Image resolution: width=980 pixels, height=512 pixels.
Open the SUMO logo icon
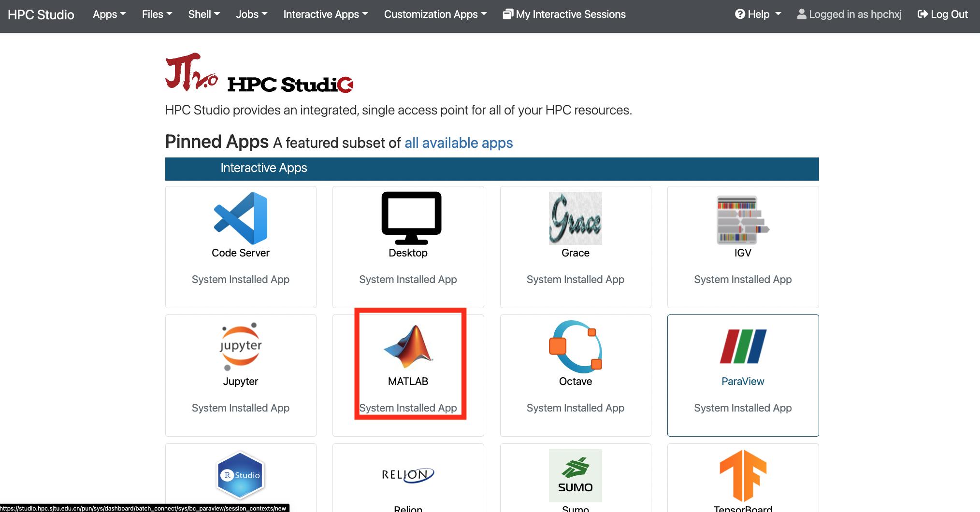575,475
